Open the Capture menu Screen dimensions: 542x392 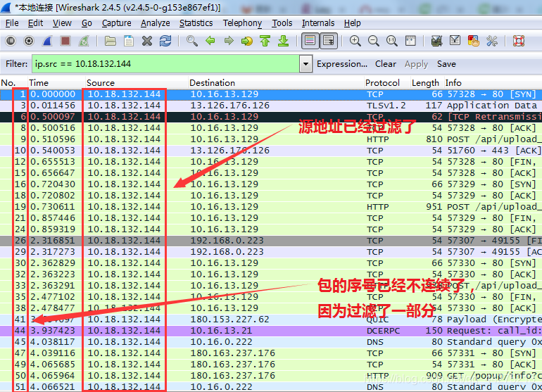pyautogui.click(x=116, y=23)
